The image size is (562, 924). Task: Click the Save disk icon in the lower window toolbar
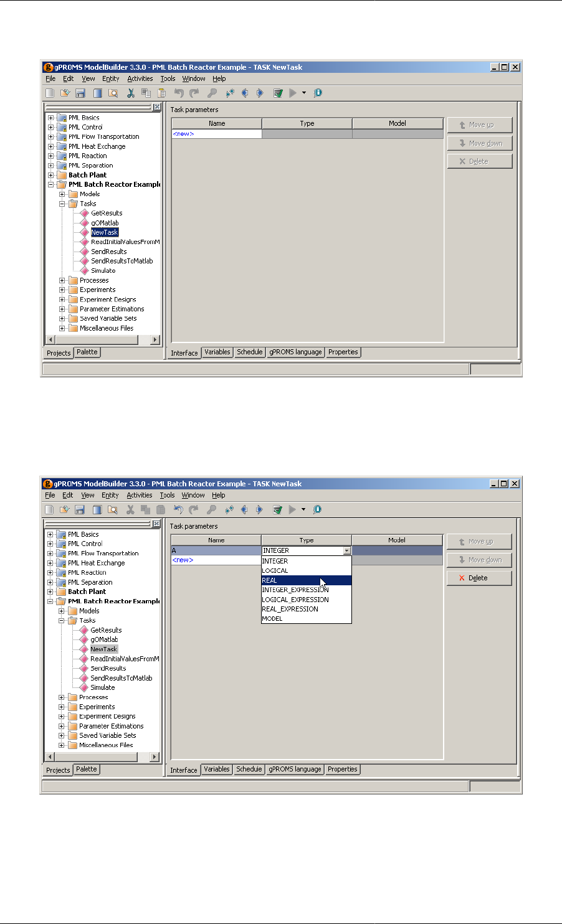(79, 509)
